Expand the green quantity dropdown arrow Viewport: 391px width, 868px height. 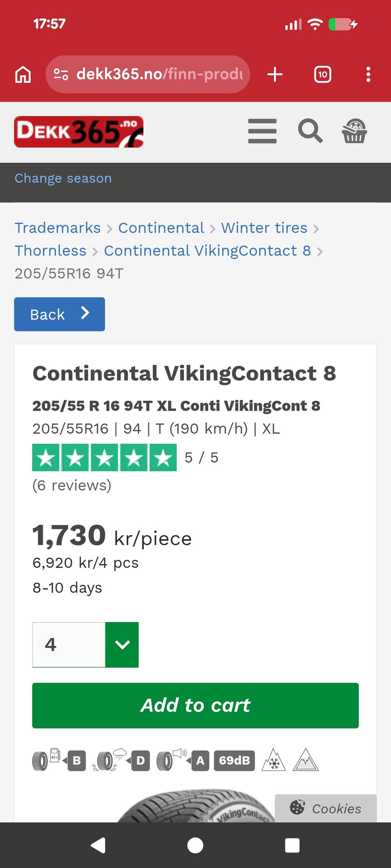click(122, 645)
